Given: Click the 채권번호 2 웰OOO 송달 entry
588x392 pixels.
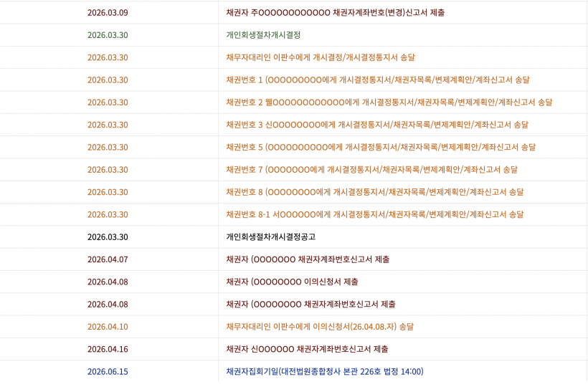Looking at the screenshot, I should coord(389,102).
